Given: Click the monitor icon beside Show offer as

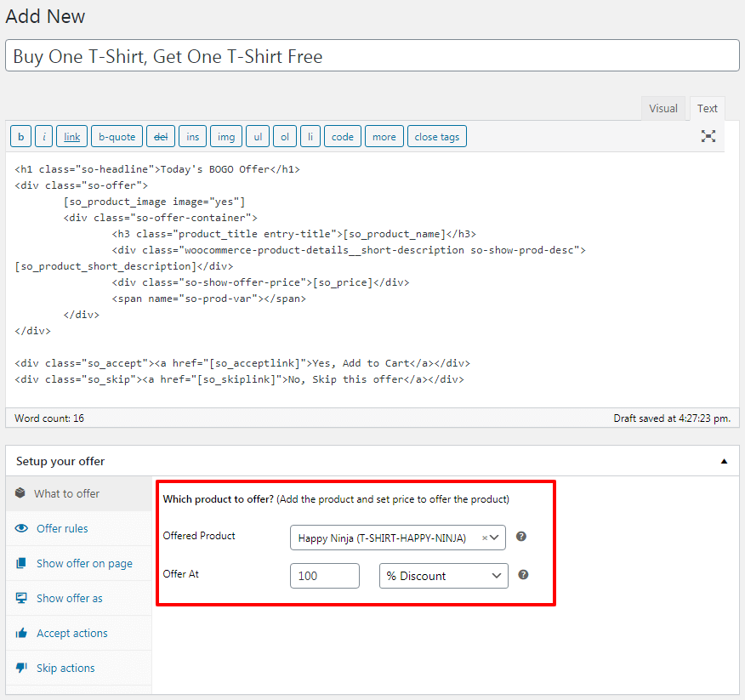Looking at the screenshot, I should 21,598.
